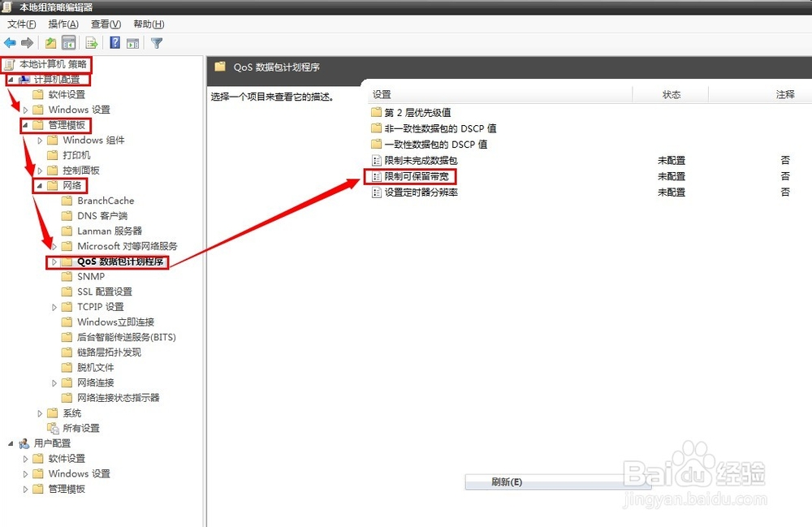Select 后台智能传送服务(BITS) in the tree
The width and height of the screenshot is (812, 527).
pyautogui.click(x=127, y=337)
